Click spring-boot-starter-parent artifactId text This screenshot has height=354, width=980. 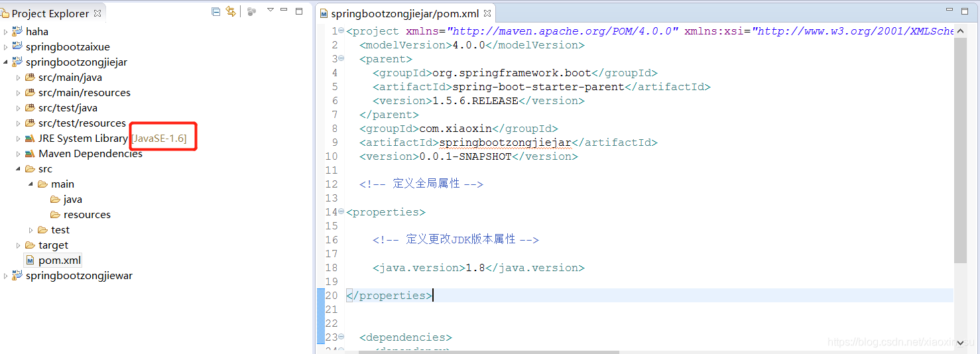point(538,87)
